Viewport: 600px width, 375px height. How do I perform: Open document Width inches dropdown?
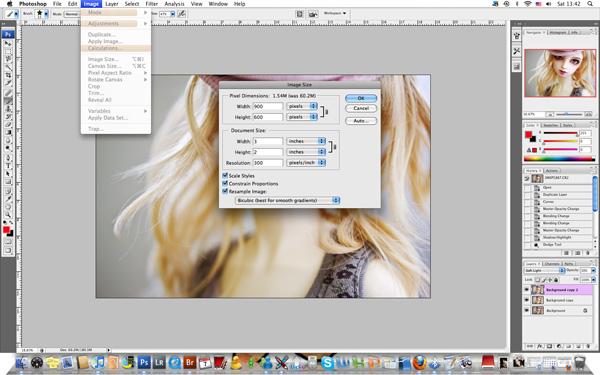[306, 141]
